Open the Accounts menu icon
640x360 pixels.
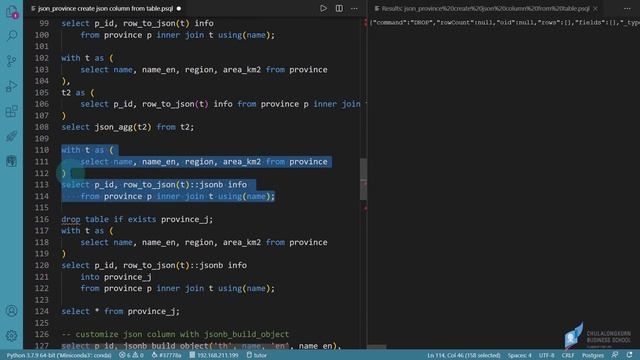point(11,311)
